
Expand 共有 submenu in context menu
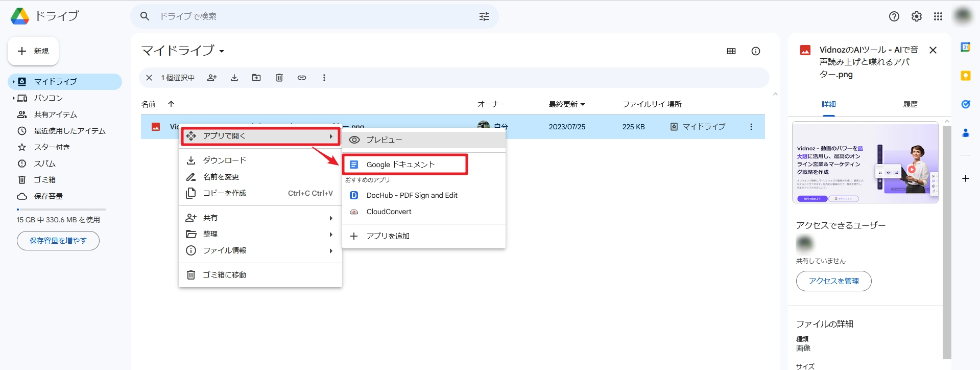[260, 218]
